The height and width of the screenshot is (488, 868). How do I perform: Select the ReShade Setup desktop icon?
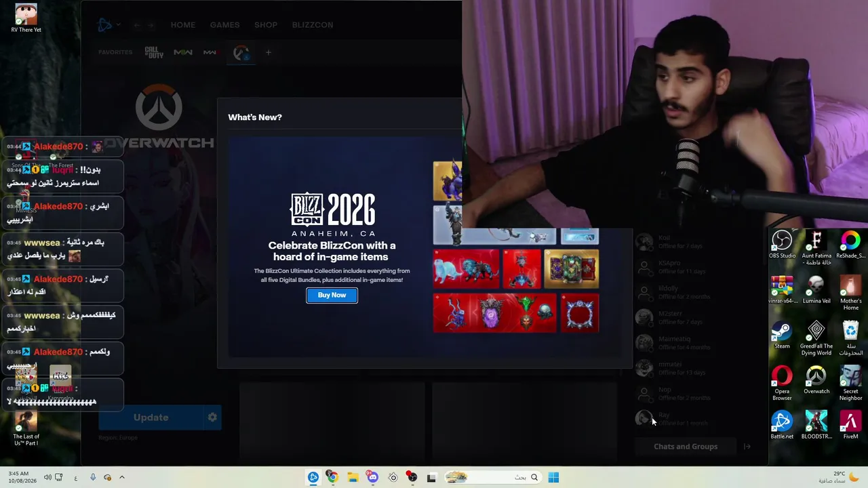[x=850, y=245]
